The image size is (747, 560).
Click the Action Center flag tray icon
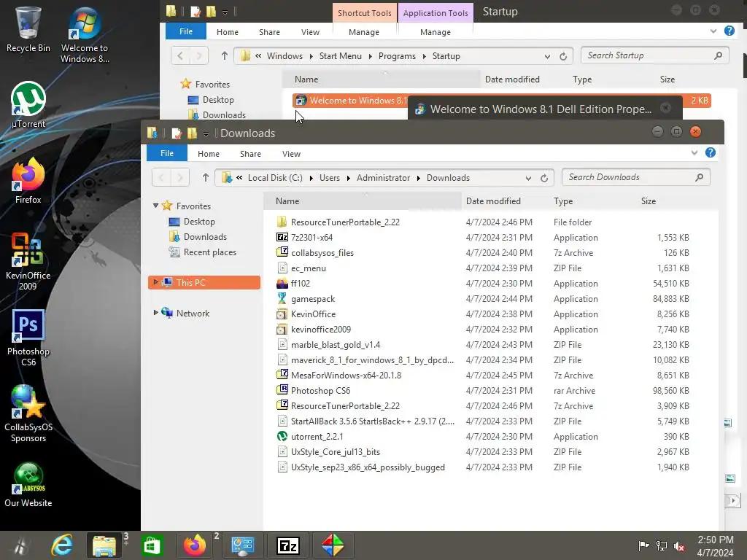(x=643, y=545)
